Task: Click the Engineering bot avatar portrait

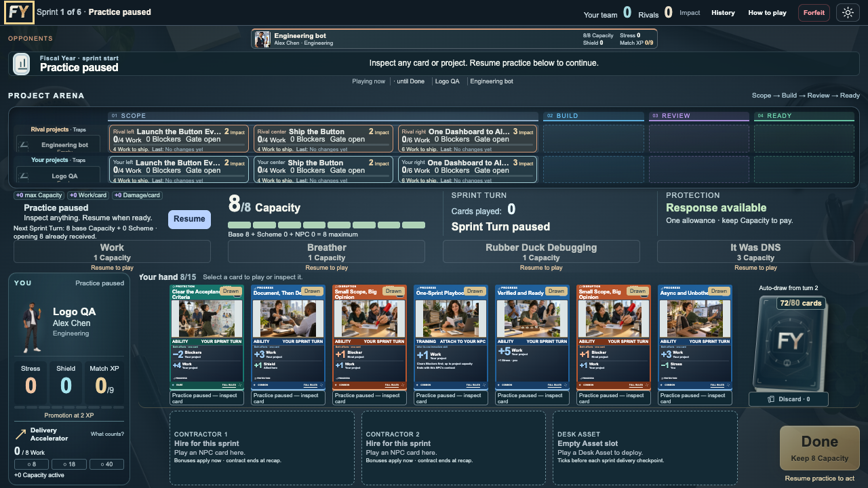Action: (262, 39)
